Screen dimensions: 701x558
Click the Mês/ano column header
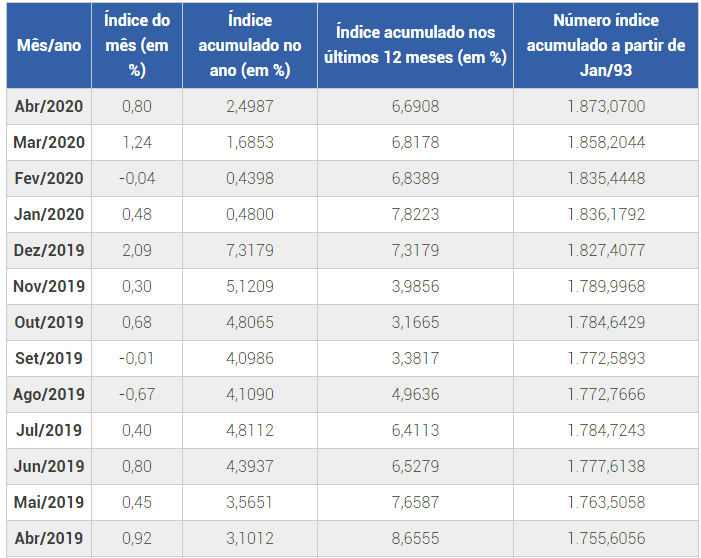click(49, 45)
